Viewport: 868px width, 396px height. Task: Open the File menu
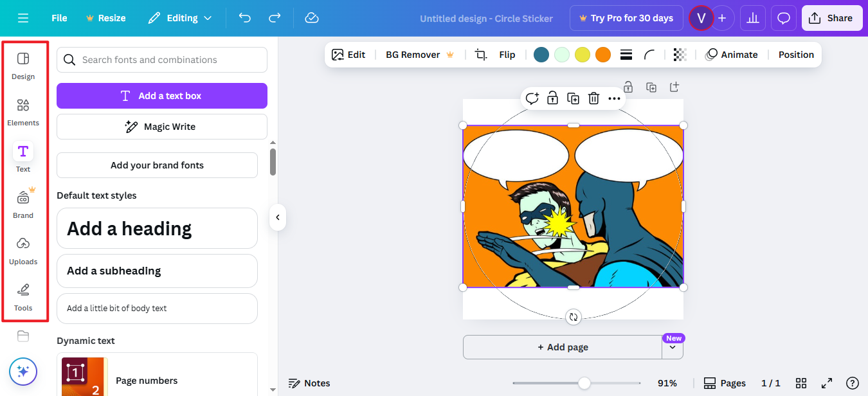coord(59,18)
